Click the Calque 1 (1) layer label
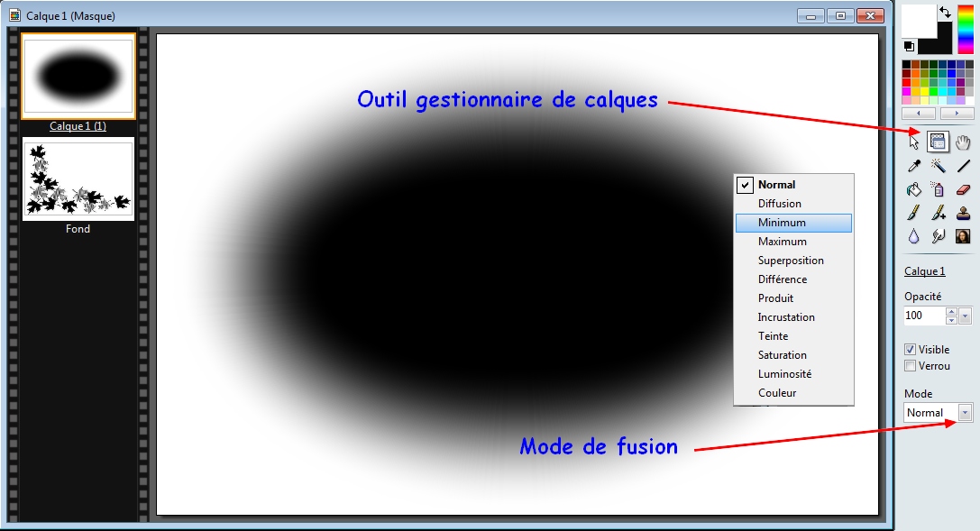This screenshot has height=531, width=980. (78, 126)
